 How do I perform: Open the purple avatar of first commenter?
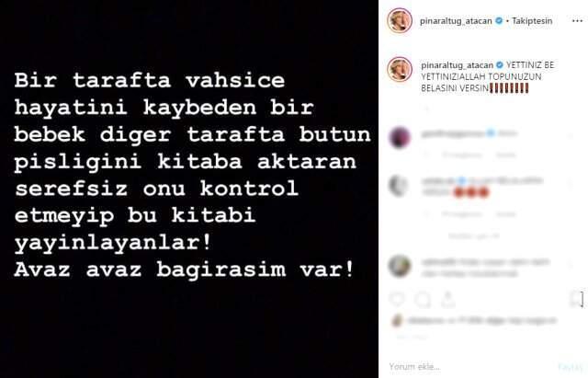[400, 137]
